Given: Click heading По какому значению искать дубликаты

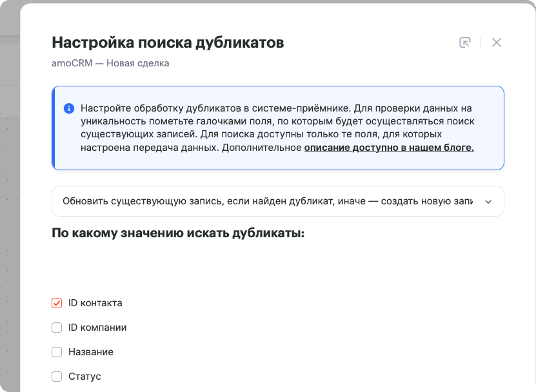Looking at the screenshot, I should click(x=178, y=233).
